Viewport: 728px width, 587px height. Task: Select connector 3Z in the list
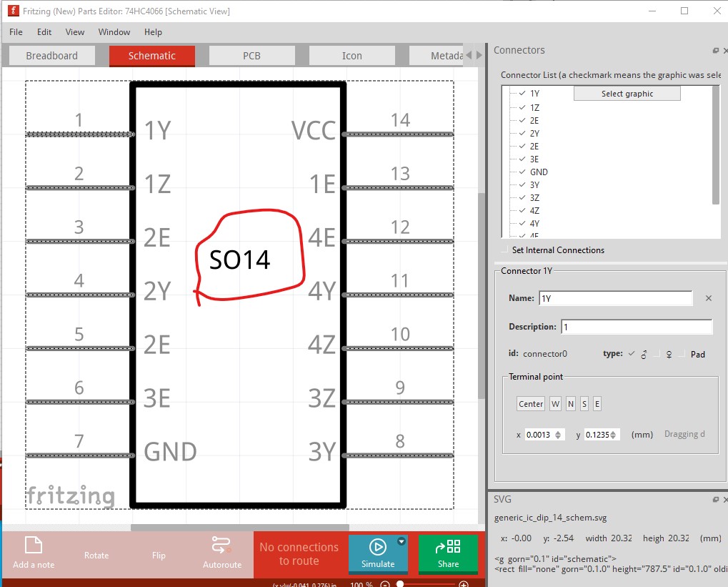pos(534,198)
